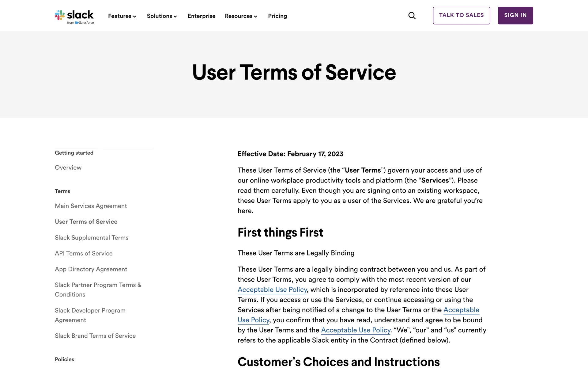Expand the Features dropdown menu
The width and height of the screenshot is (588, 368).
pos(122,16)
